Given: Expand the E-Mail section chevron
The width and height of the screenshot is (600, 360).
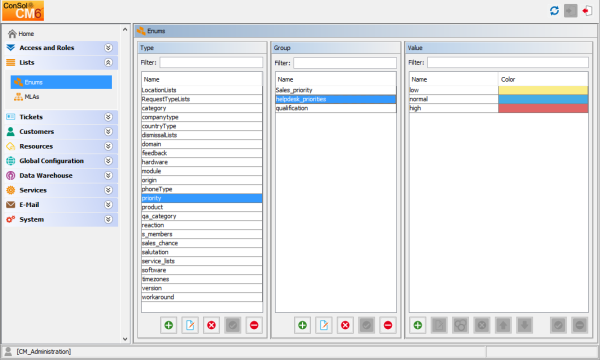Looking at the screenshot, I should (x=108, y=205).
